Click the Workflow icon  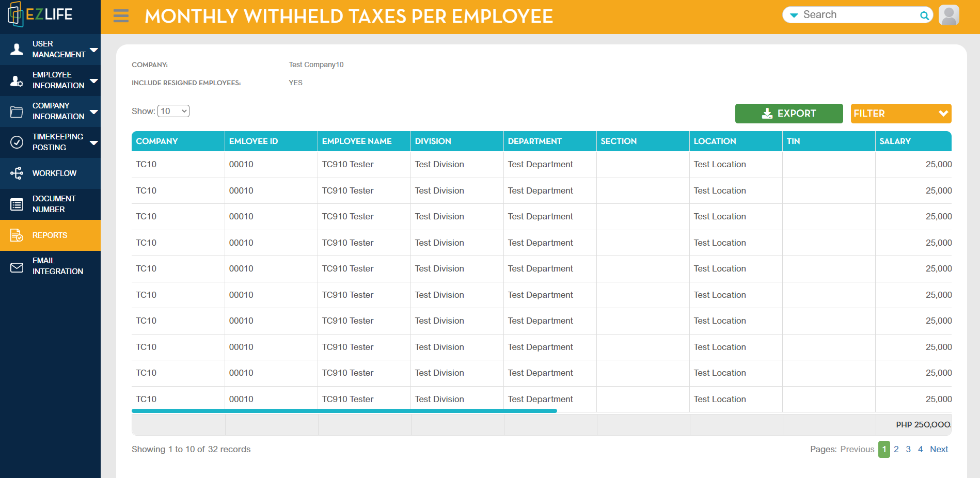tap(17, 173)
